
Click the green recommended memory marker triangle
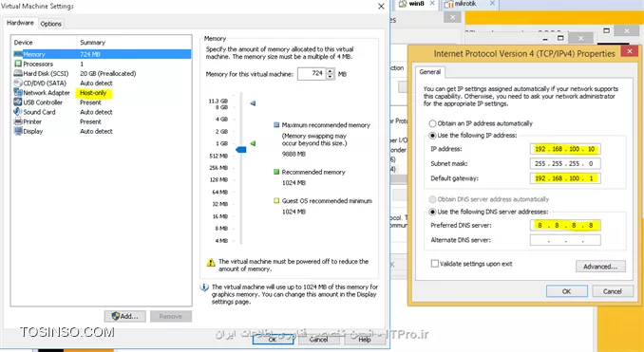pyautogui.click(x=253, y=143)
